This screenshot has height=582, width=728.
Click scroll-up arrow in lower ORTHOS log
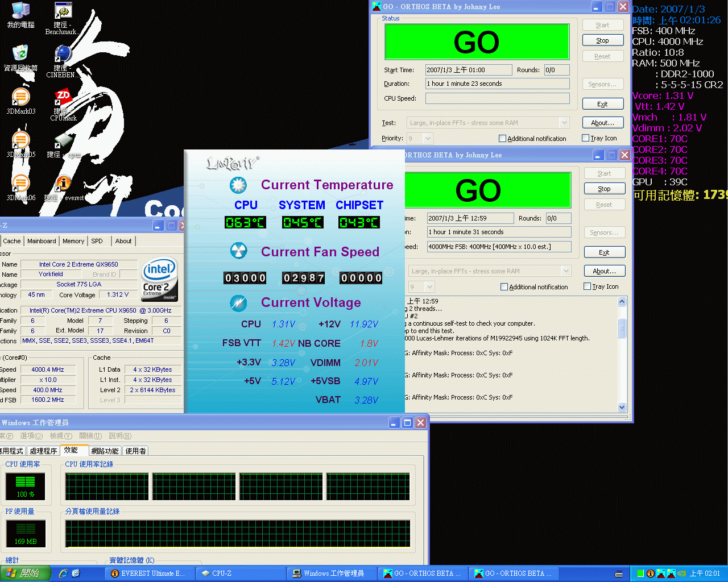click(x=622, y=302)
